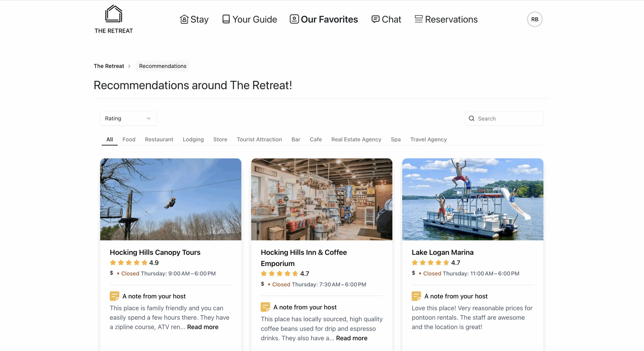Screen dimensions: 644x351
Task: Click The Retreat house logo
Action: [x=114, y=14]
